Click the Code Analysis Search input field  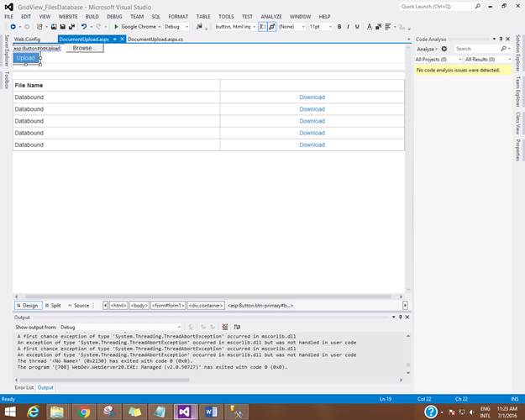tap(476, 49)
